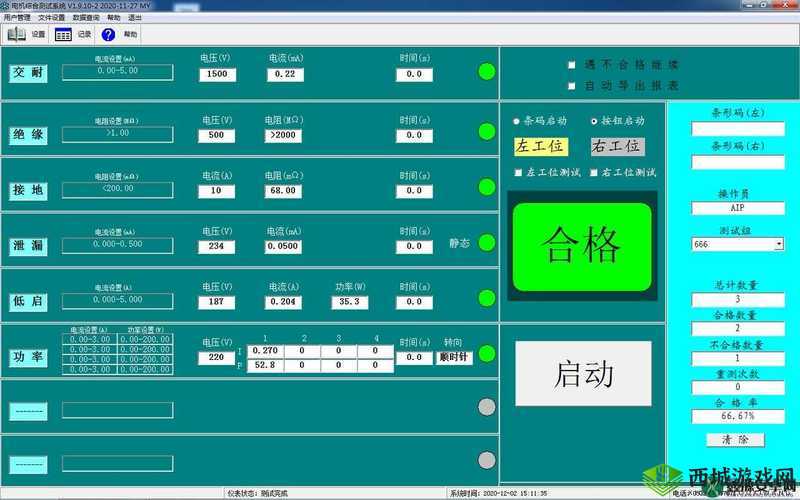The width and height of the screenshot is (800, 500).
Task: Click the 合格率 field showing 66.67%
Action: click(x=738, y=416)
